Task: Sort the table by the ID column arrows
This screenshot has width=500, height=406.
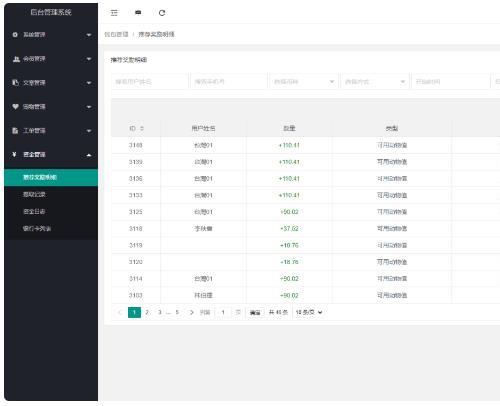Action: (x=142, y=128)
